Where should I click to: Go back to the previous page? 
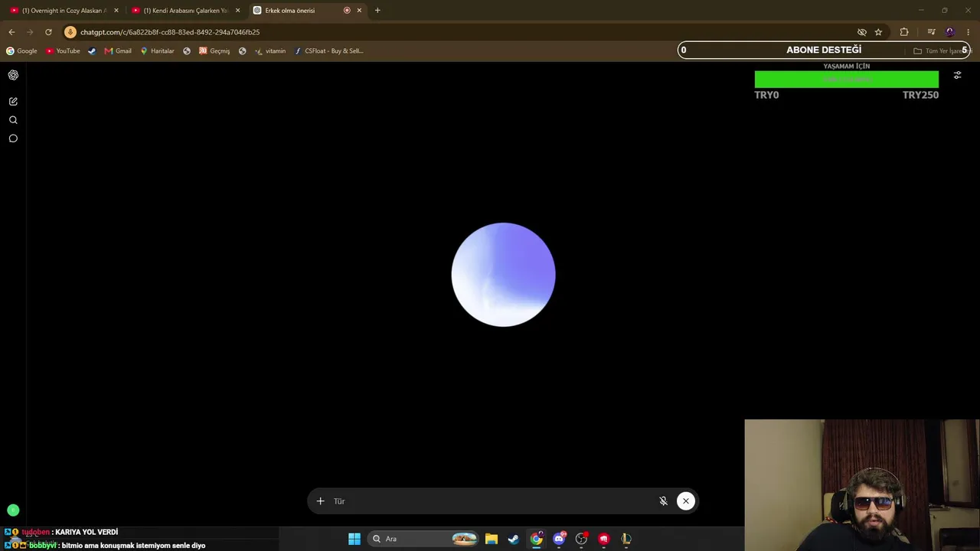pyautogui.click(x=11, y=32)
